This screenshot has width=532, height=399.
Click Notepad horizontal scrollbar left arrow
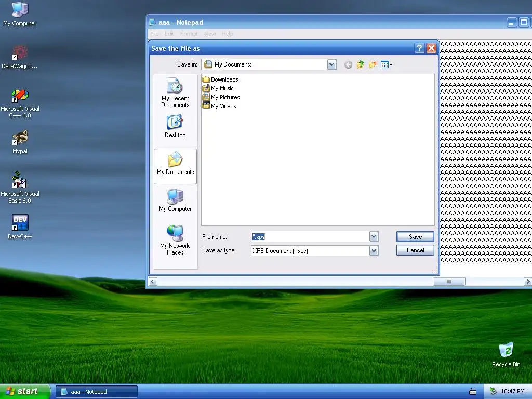[x=153, y=281]
